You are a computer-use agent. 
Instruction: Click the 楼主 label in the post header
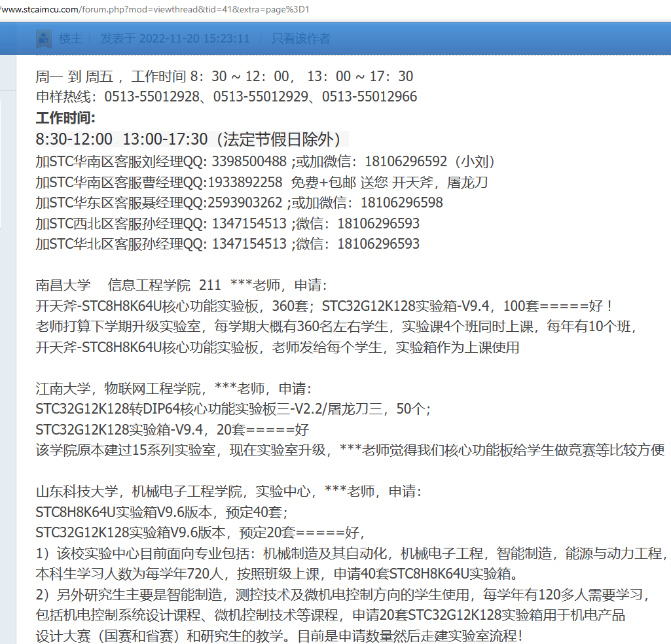71,39
